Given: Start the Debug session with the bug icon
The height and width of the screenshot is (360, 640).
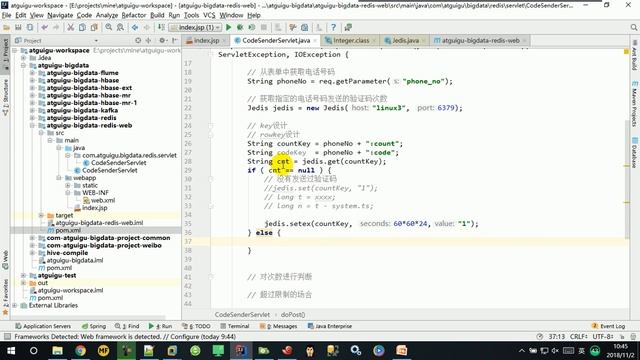Looking at the screenshot, I should [x=240, y=27].
